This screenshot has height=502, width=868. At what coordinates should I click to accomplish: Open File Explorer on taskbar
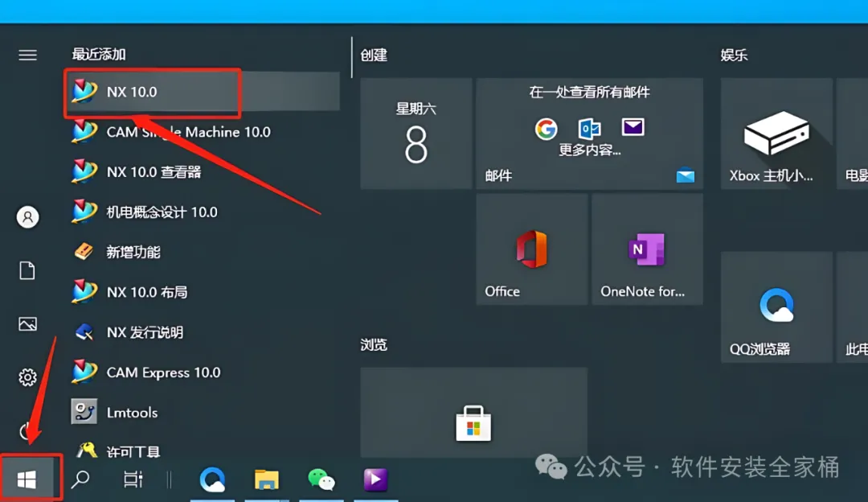(x=266, y=479)
